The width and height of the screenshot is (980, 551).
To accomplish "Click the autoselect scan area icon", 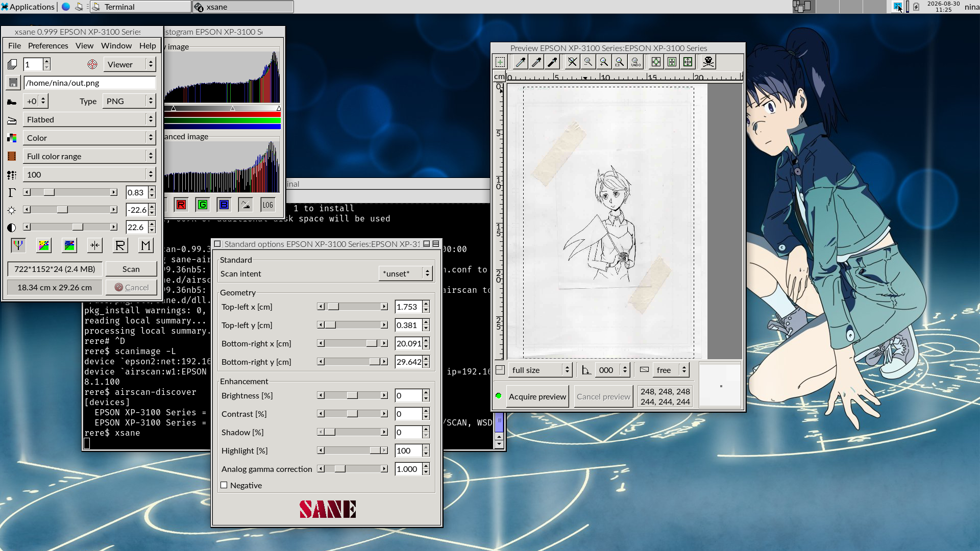I will pos(656,62).
